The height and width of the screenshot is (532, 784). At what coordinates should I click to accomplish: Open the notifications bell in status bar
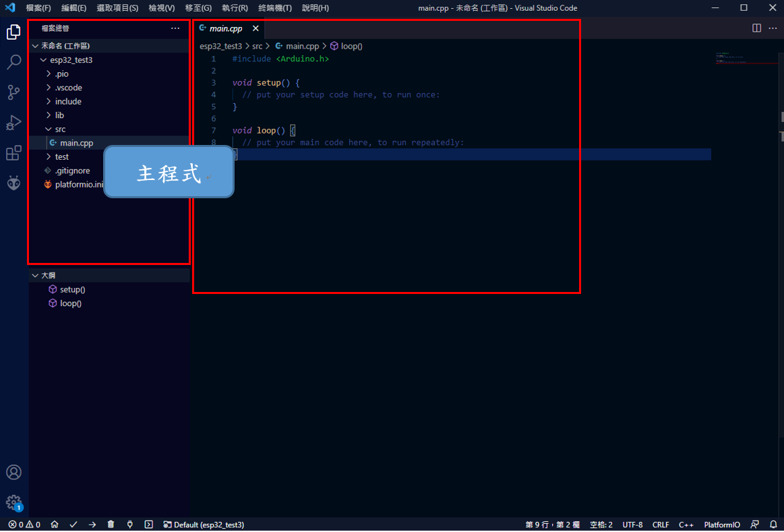[x=773, y=525]
